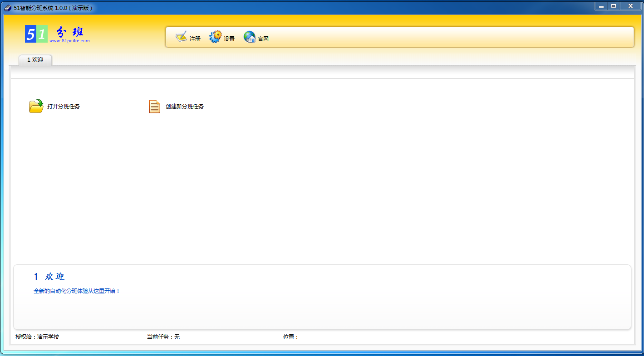Click the welcome message 全新的自动化分班体验
644x356 pixels.
(76, 290)
